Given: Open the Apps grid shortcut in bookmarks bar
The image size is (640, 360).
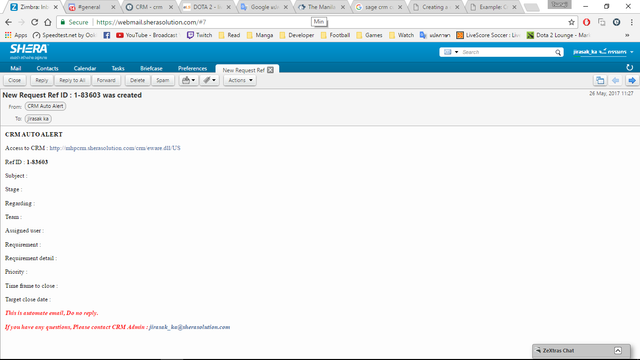Looking at the screenshot, I should pyautogui.click(x=16, y=35).
